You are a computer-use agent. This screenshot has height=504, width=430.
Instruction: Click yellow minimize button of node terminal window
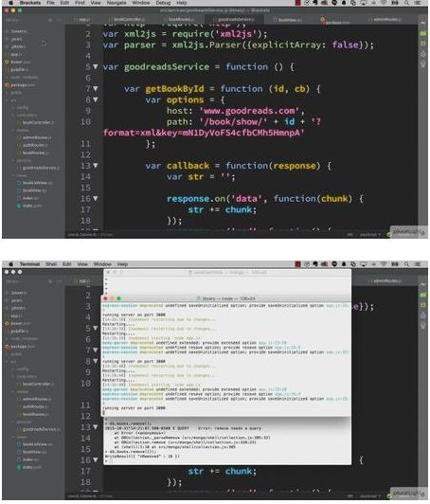(112, 298)
